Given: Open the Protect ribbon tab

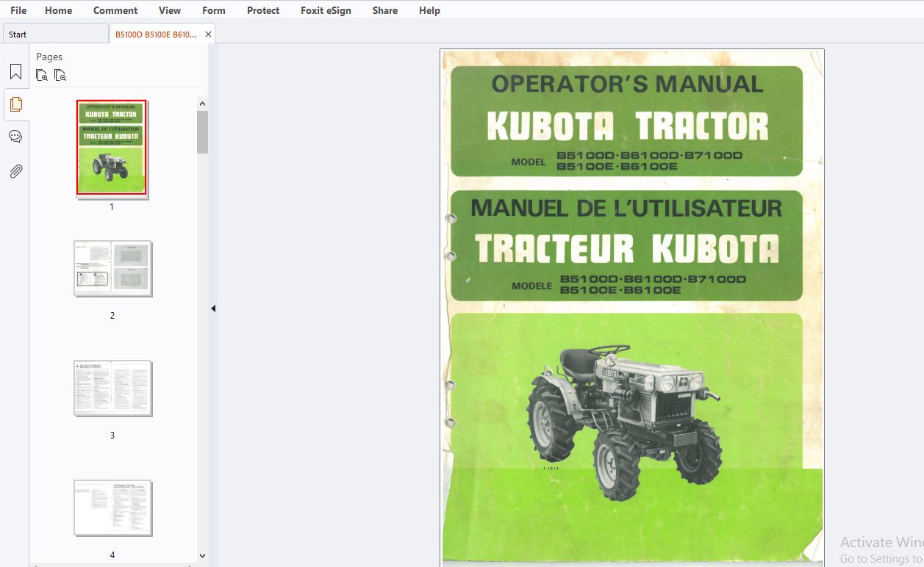Looking at the screenshot, I should tap(263, 10).
